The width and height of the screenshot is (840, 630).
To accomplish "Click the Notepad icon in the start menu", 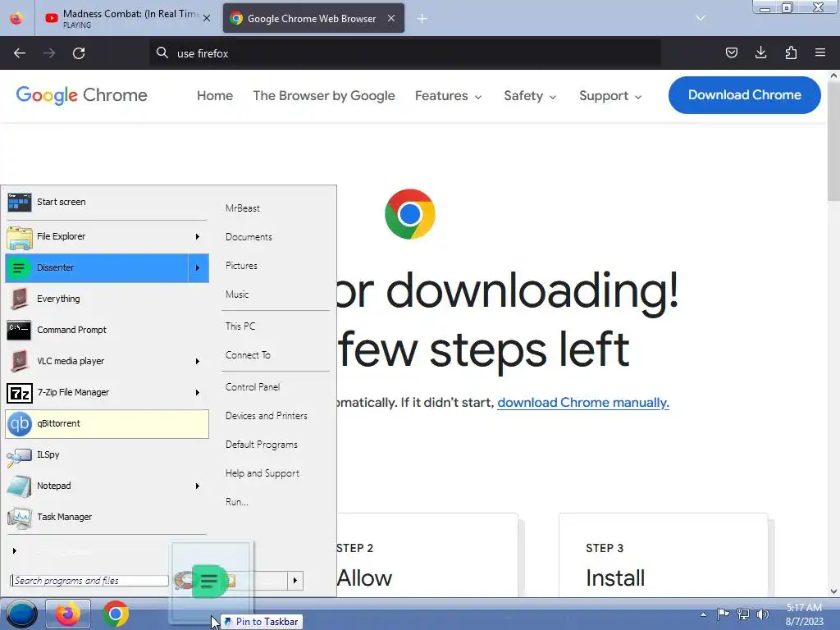I will tap(20, 486).
